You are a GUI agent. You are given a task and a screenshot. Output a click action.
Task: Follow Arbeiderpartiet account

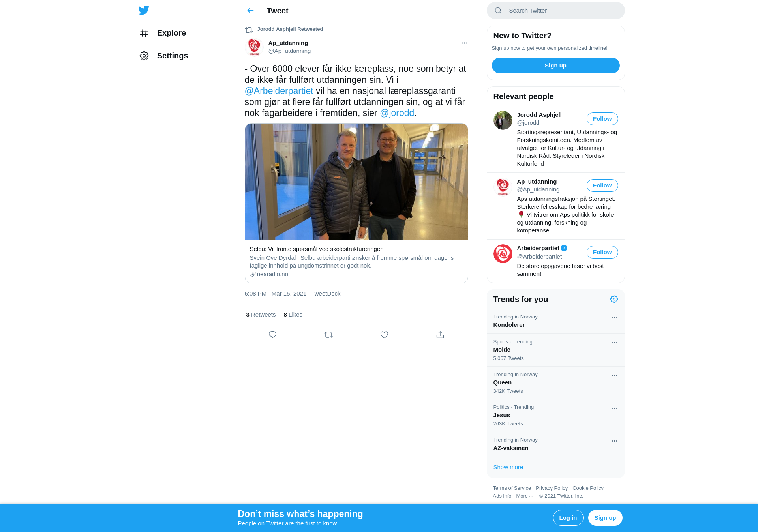coord(602,252)
